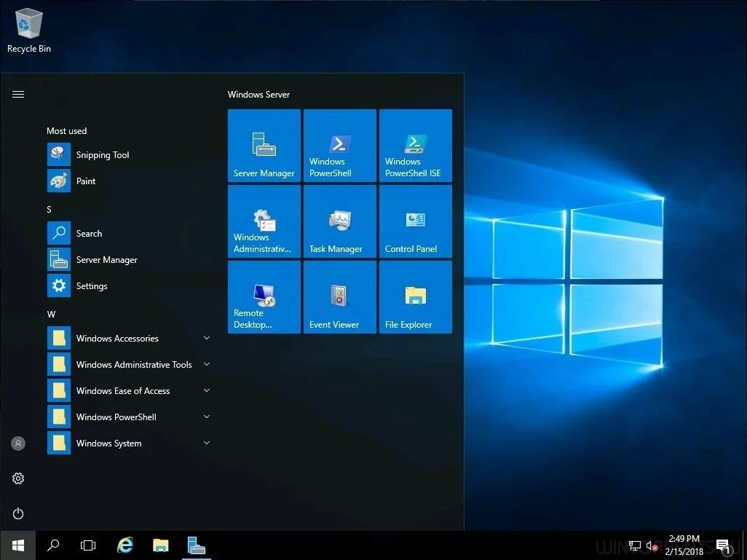
Task: Launch the Windows PowerShell tile
Action: 339,145
